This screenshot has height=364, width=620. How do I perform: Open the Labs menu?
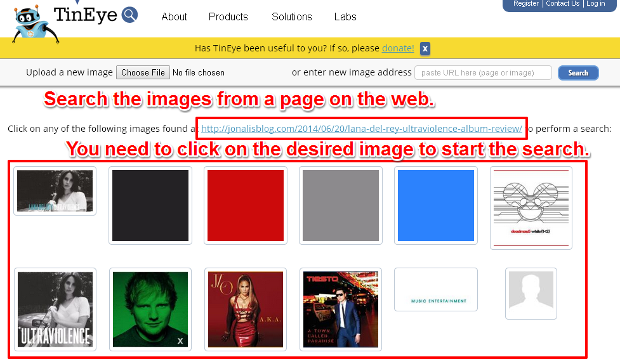pos(345,17)
